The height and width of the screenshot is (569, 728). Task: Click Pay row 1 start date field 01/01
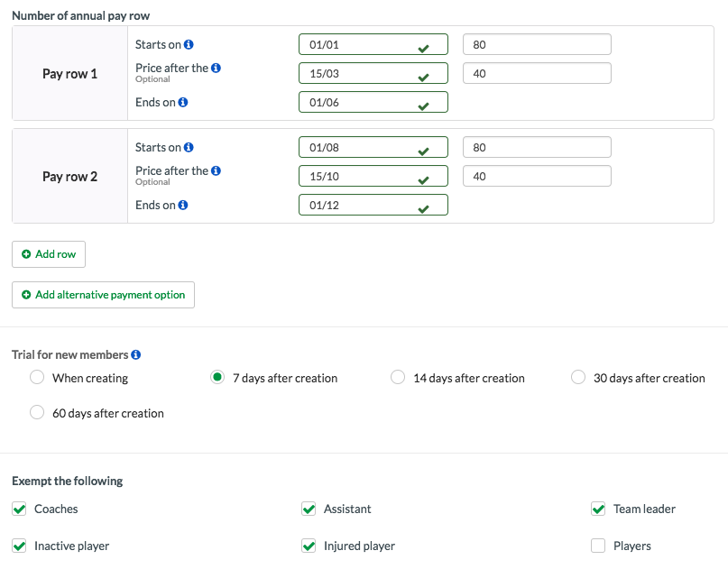[x=373, y=44]
